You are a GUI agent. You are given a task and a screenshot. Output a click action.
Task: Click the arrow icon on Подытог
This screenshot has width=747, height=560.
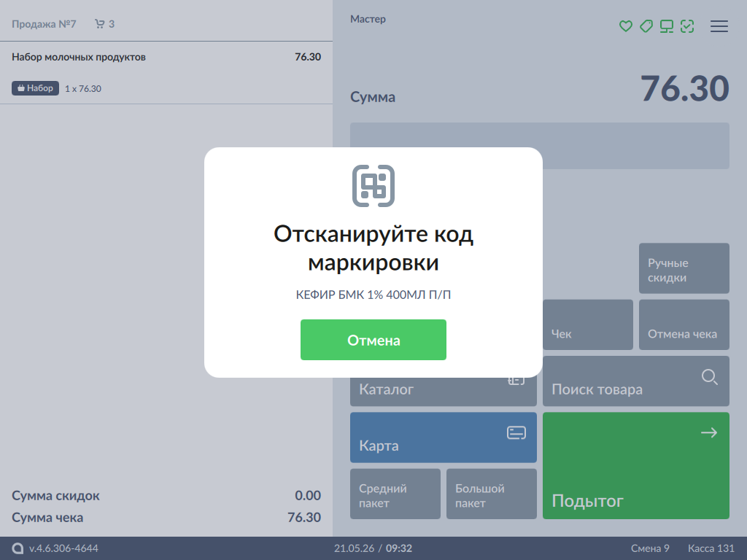(709, 432)
